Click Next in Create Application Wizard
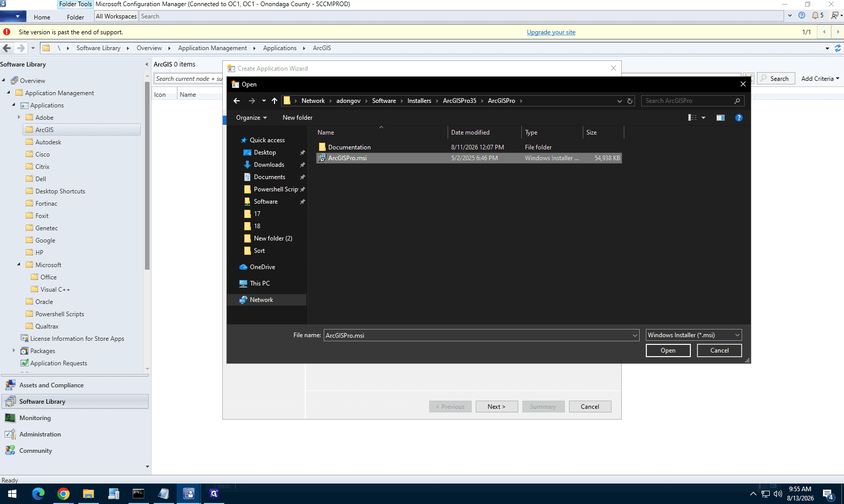 497,407
